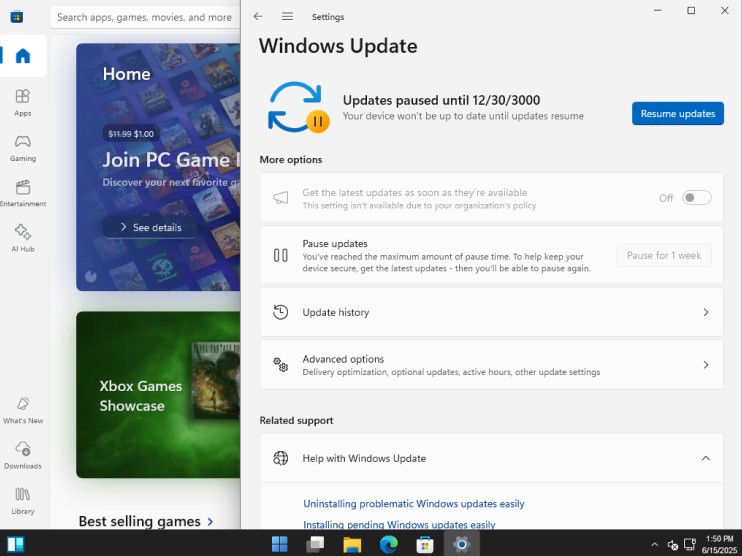Click the globe icon beside Help with Windows Update
This screenshot has width=742, height=556.
(x=281, y=458)
